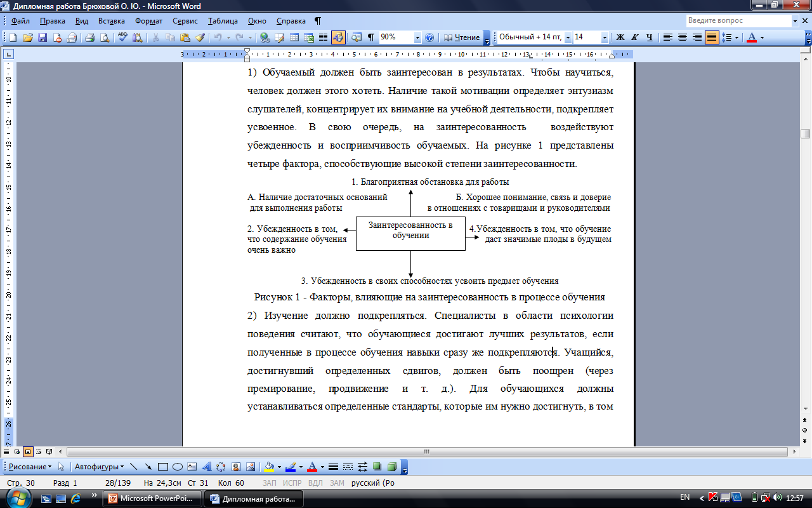Click the Insert Table icon

tap(294, 37)
